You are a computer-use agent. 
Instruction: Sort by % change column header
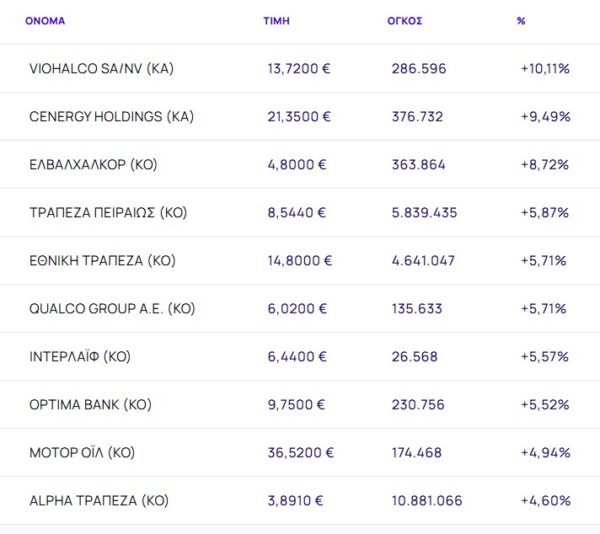pos(521,20)
